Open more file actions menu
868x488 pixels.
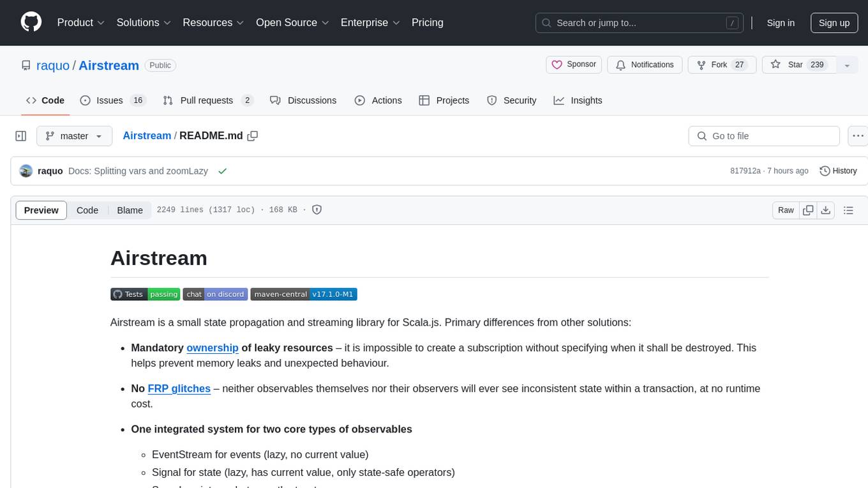858,136
